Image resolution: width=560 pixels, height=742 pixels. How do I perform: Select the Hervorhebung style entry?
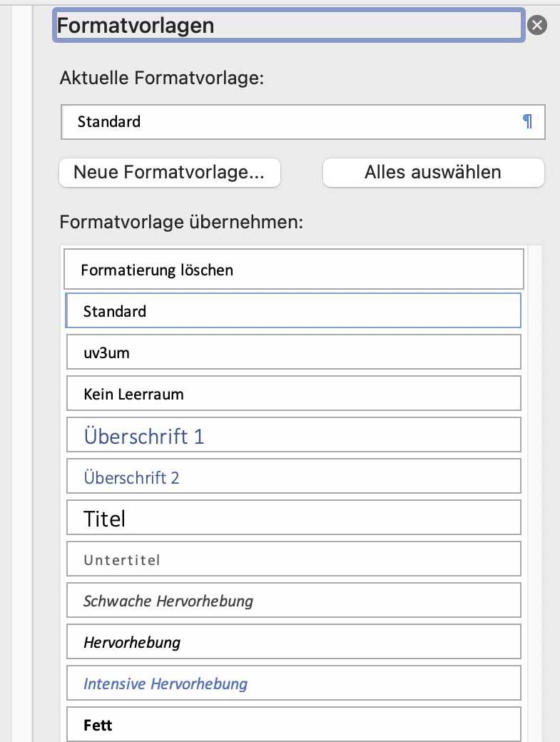[293, 642]
